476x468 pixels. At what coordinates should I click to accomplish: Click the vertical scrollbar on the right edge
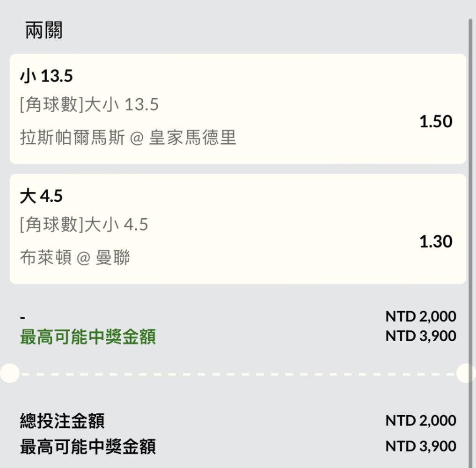[x=470, y=243]
